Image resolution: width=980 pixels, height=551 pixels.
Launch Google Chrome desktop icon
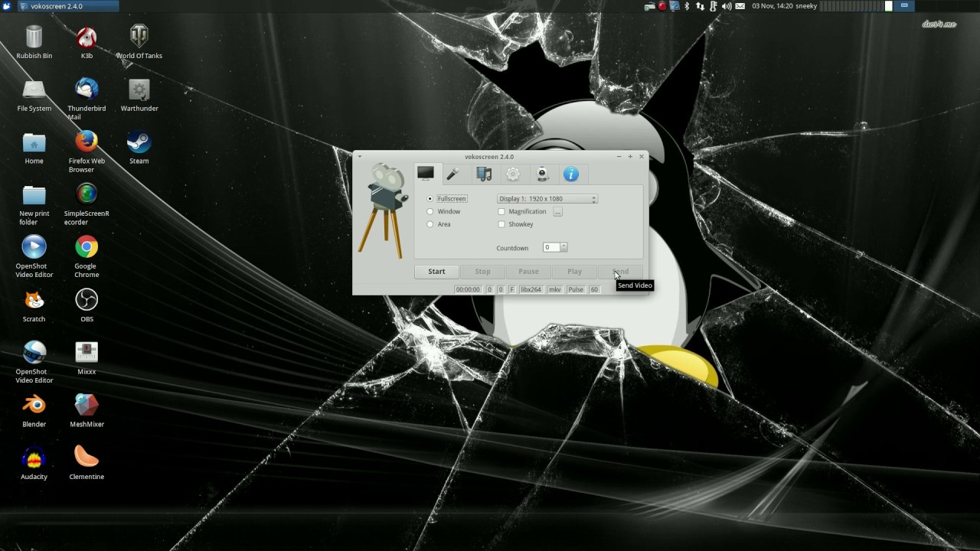pos(87,256)
